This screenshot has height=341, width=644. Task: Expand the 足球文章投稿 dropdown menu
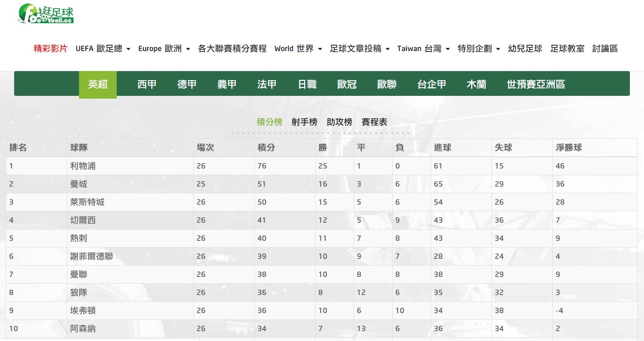tap(360, 49)
